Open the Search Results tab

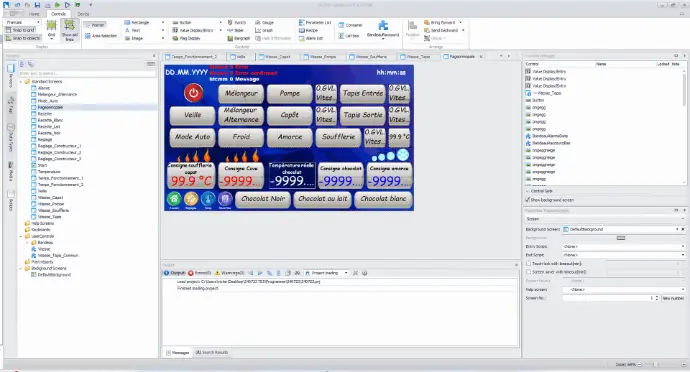tap(212, 353)
